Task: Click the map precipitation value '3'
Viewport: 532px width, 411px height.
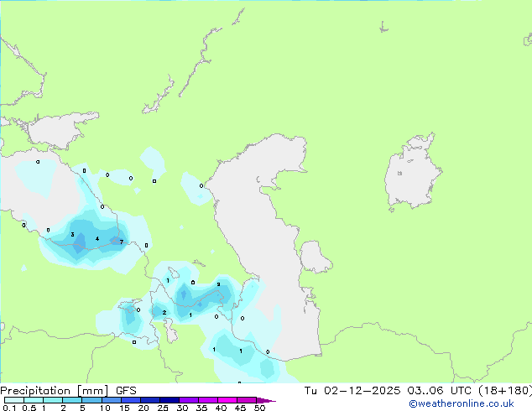Action: (72, 234)
